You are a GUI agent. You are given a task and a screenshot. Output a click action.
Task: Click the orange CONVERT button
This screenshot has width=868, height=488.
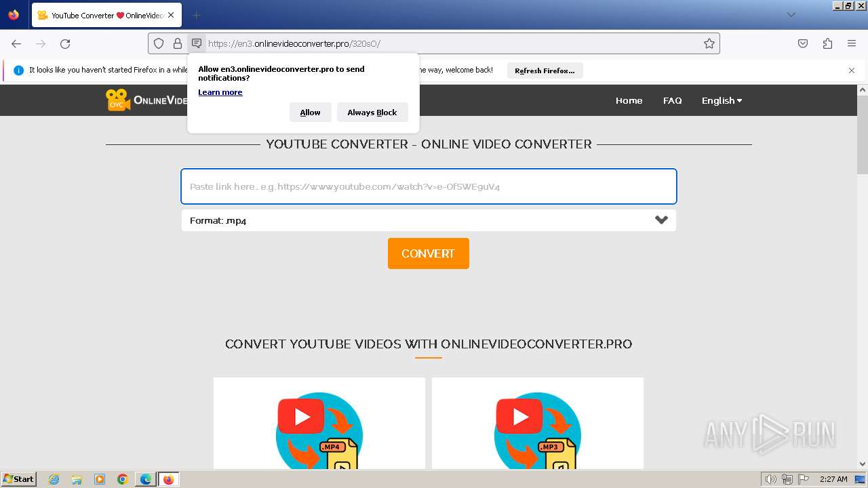pos(428,253)
